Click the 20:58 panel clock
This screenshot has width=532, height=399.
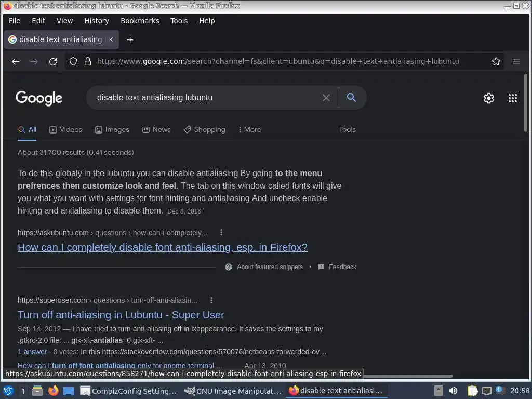(x=520, y=391)
